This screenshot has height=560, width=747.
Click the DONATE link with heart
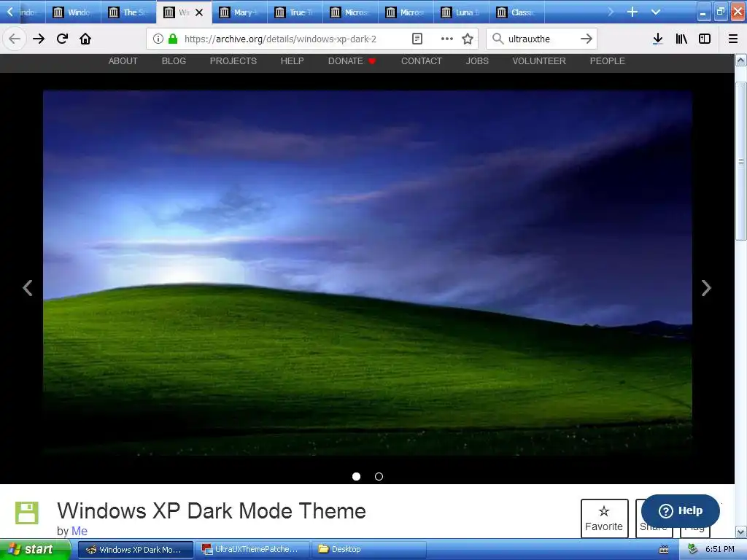[x=352, y=61]
